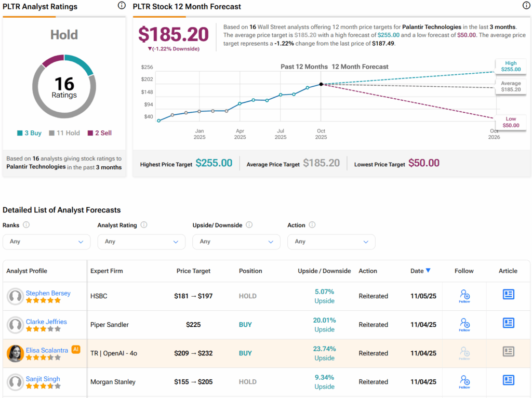This screenshot has height=398, width=532.
Task: Click info icon beside 12 Month Forecast
Action: pos(526,6)
